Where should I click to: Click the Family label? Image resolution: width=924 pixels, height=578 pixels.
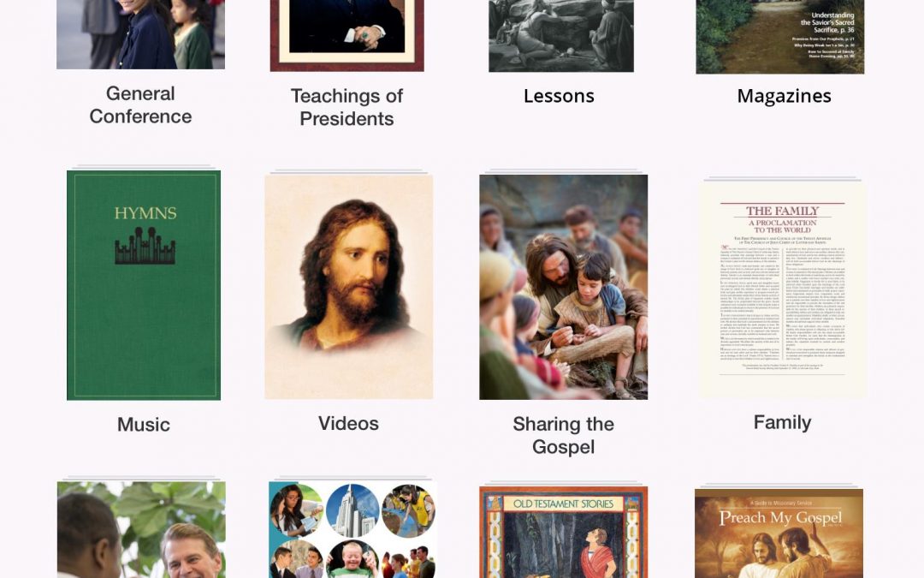[x=783, y=422]
